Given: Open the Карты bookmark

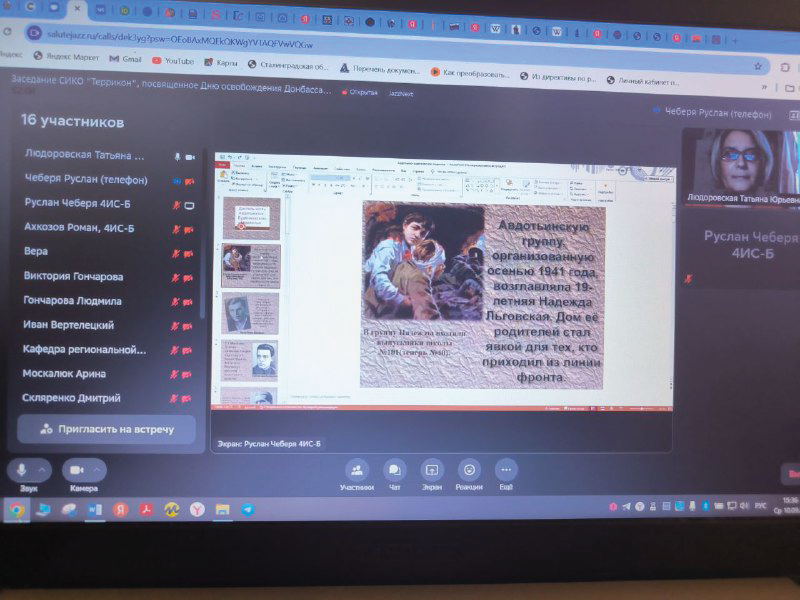Looking at the screenshot, I should (221, 63).
